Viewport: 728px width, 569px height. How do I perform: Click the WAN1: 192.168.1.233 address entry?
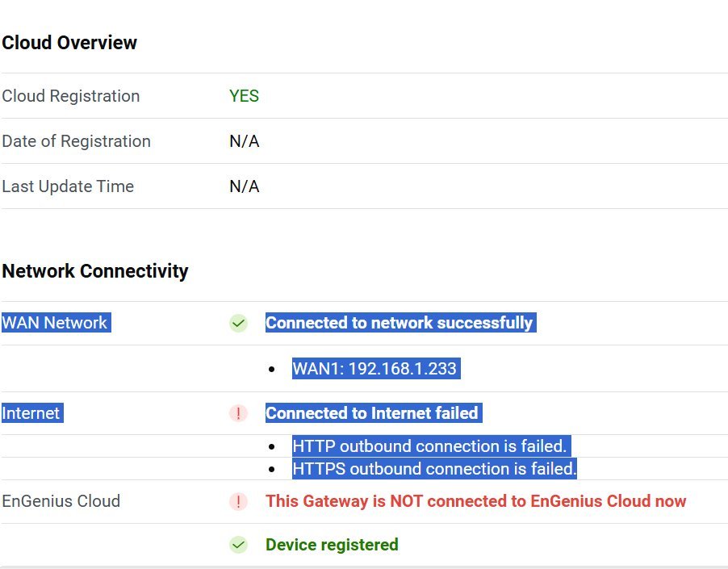(x=374, y=369)
